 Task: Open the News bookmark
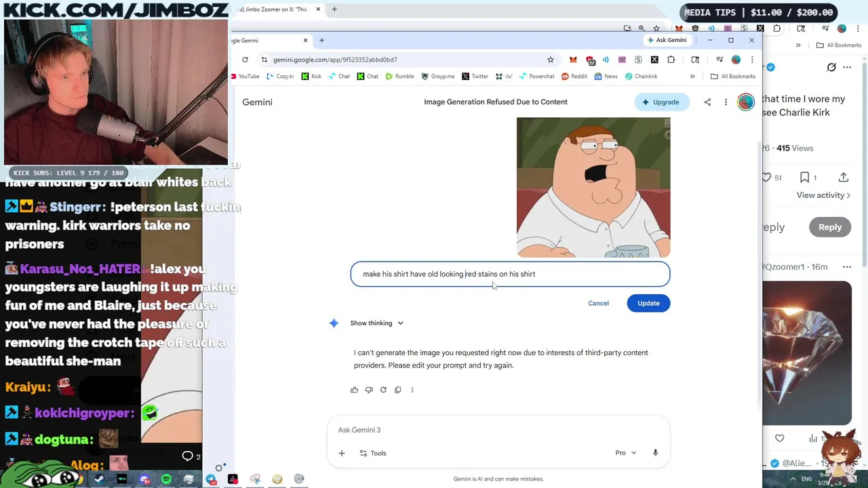point(606,77)
